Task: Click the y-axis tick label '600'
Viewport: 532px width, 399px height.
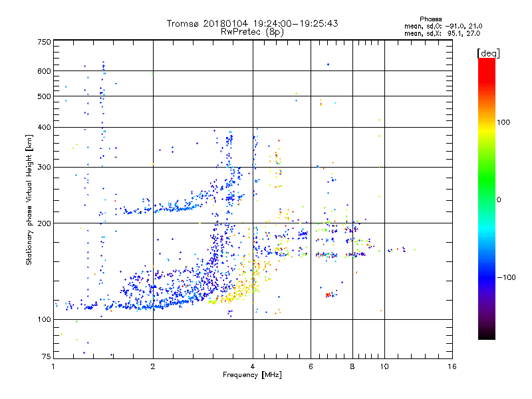Action: [x=44, y=71]
